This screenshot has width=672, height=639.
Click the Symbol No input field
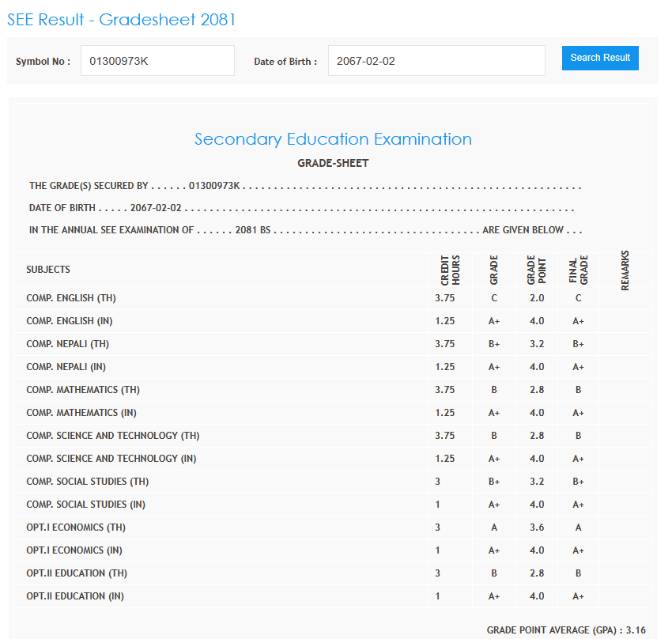click(x=157, y=61)
